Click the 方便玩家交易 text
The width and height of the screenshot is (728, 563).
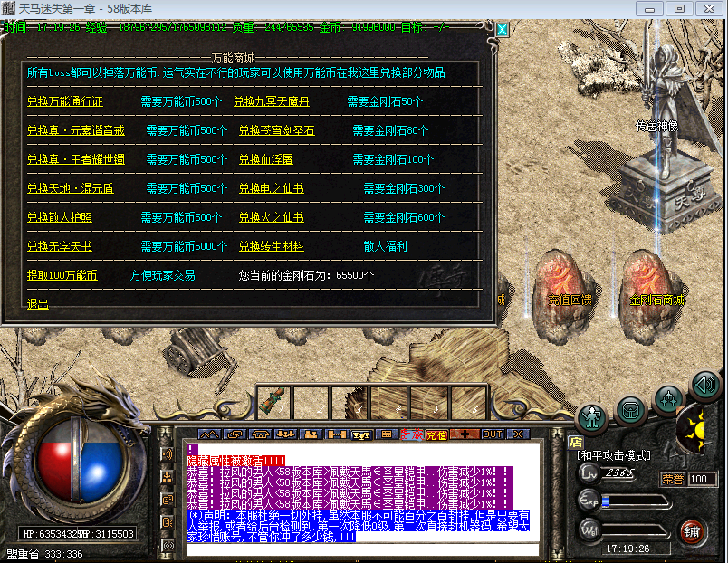(162, 275)
